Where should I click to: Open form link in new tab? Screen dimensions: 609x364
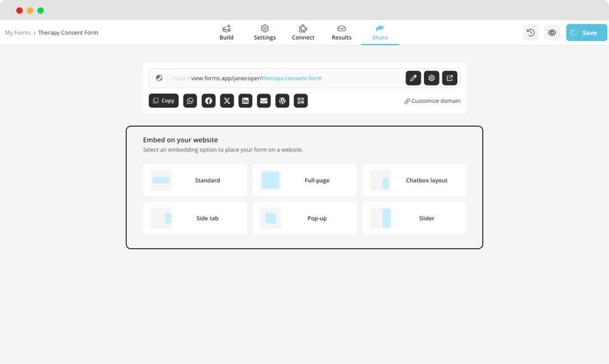[449, 78]
